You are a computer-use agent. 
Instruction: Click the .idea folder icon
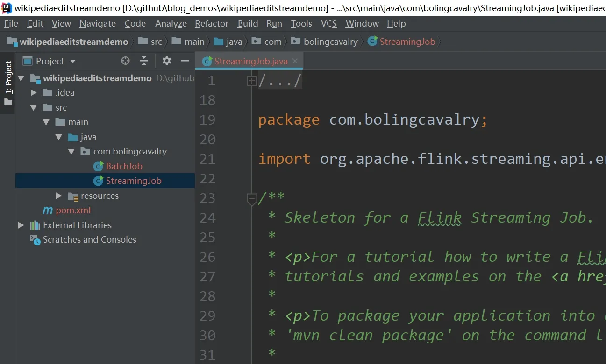(48, 92)
